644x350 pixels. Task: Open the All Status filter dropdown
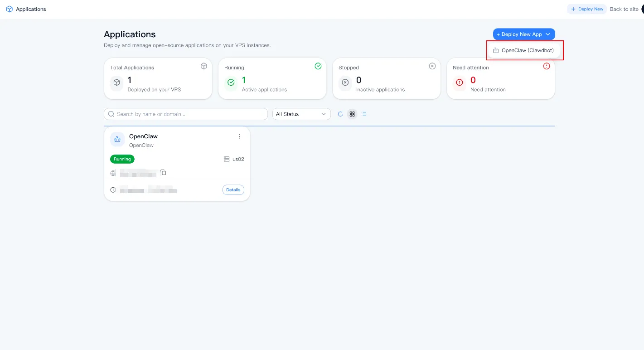pyautogui.click(x=301, y=114)
